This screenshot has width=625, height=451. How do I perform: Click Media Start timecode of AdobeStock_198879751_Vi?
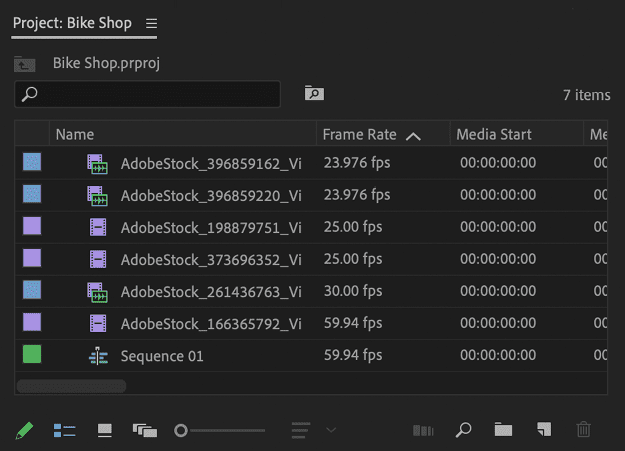pos(498,227)
